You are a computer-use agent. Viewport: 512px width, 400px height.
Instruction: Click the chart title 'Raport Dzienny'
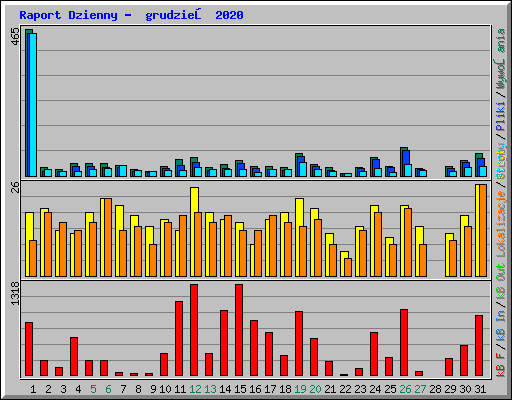68,15
